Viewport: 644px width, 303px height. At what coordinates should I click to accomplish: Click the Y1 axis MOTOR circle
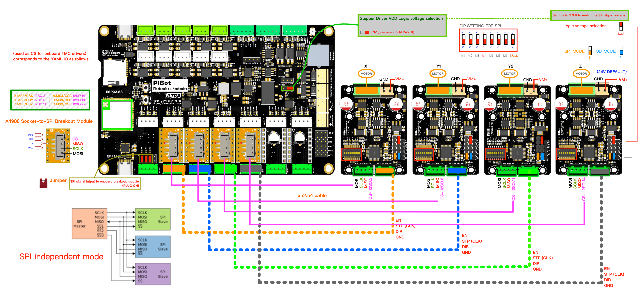pyautogui.click(x=438, y=73)
